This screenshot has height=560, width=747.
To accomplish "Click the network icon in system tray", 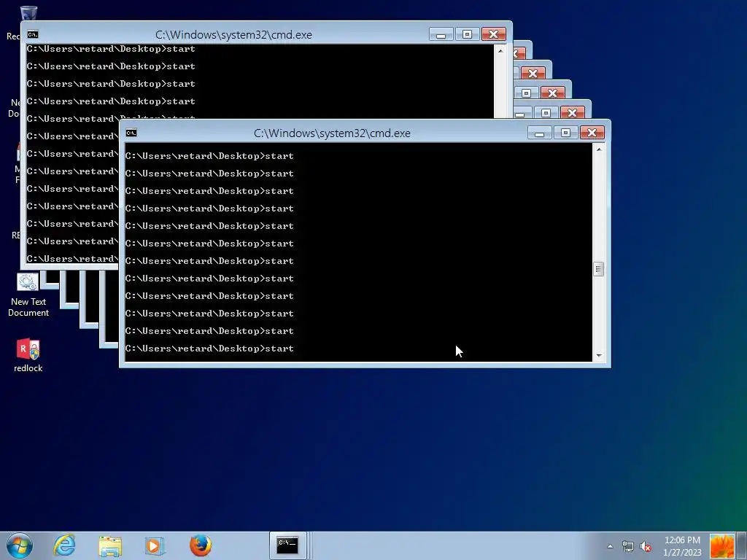I will pos(628,546).
